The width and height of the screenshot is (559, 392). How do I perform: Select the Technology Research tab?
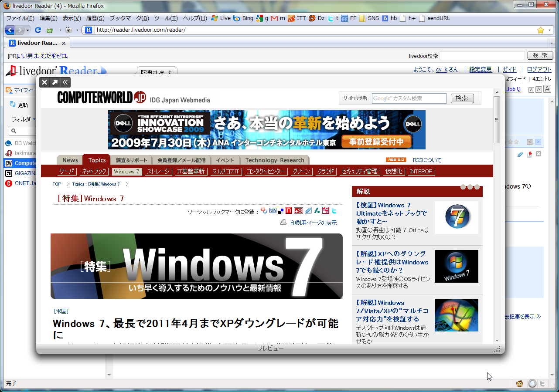point(275,160)
